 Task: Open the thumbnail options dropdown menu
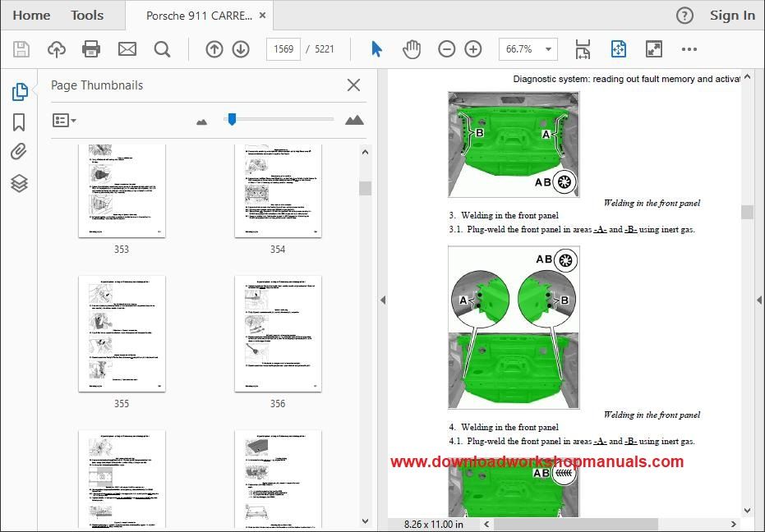coord(64,120)
